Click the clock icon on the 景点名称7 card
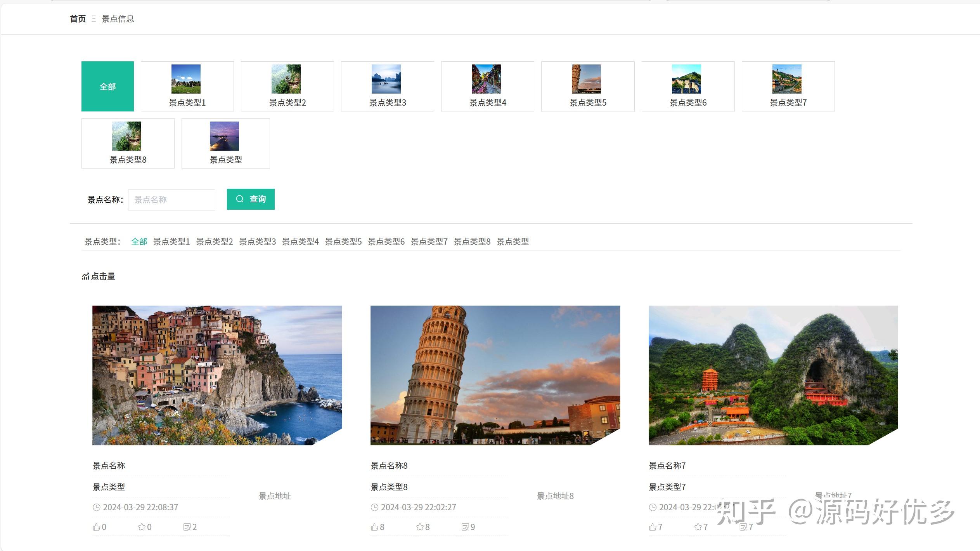This screenshot has height=551, width=980. click(x=652, y=507)
